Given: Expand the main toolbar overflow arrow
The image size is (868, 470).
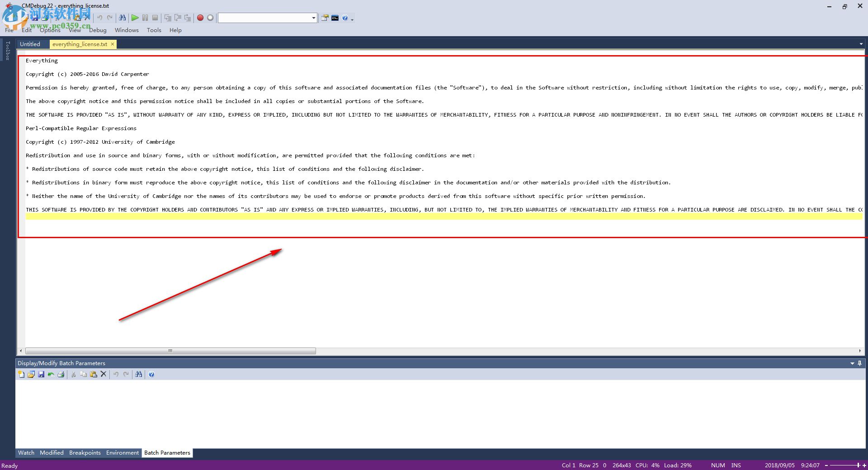Looking at the screenshot, I should tap(352, 19).
